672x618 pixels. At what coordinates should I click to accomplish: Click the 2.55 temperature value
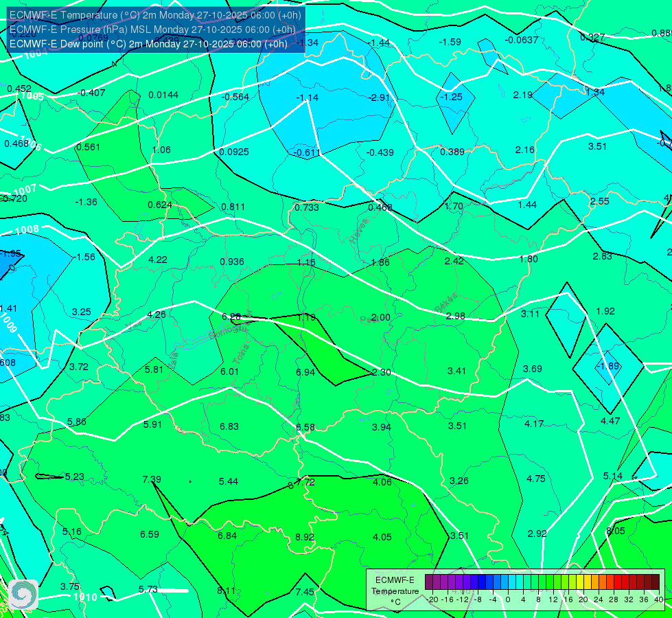[599, 202]
